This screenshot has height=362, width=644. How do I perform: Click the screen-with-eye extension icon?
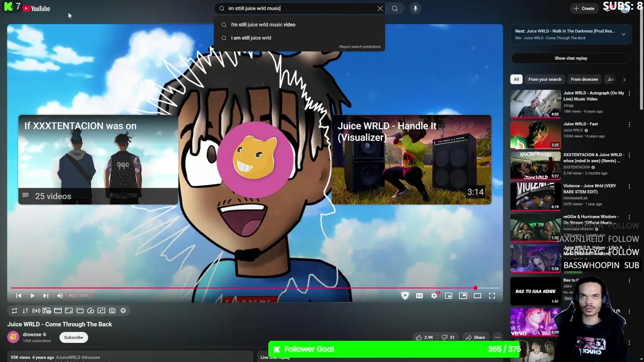[x=47, y=311]
